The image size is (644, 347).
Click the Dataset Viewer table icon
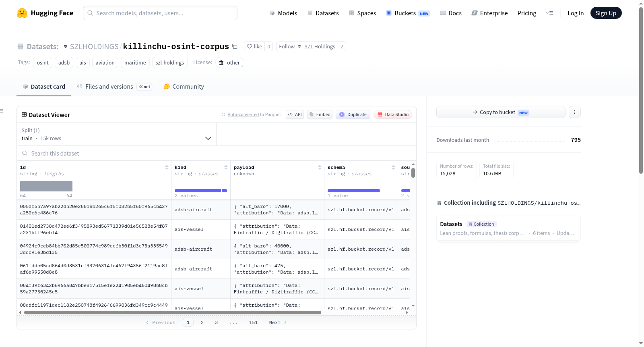click(24, 114)
